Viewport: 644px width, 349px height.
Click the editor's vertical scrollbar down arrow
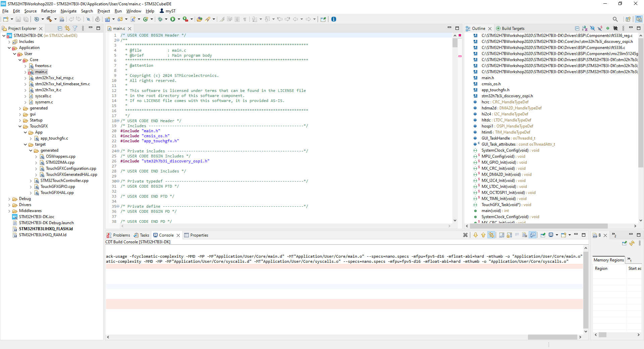[455, 220]
